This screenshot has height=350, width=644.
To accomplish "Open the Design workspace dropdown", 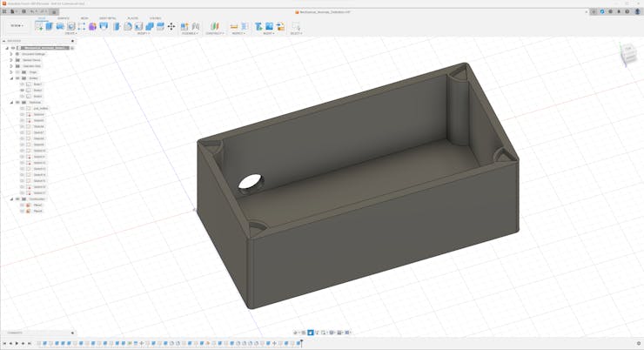I will pos(17,25).
